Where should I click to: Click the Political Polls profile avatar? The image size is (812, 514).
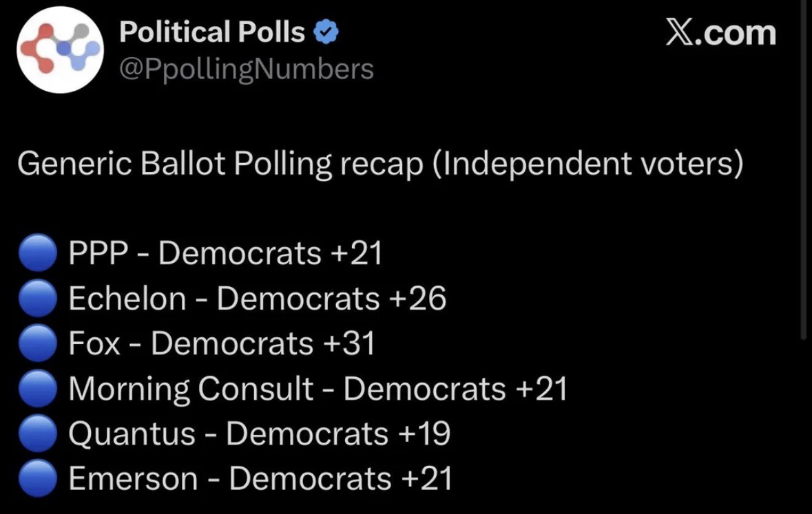coord(59,49)
